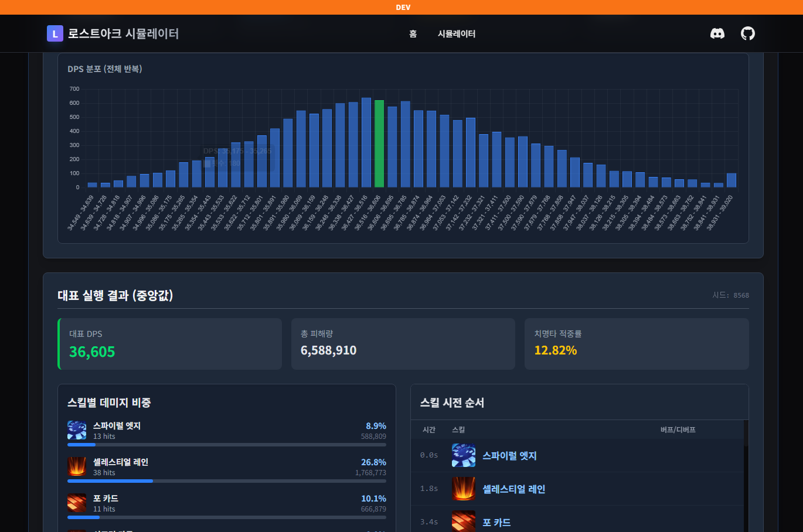Go to the 홈 nav item

coord(413,34)
